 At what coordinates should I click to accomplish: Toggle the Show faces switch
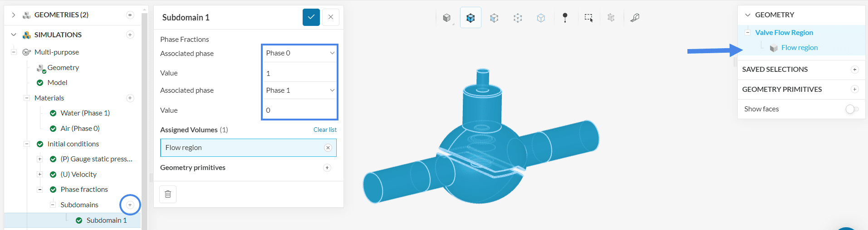coord(852,109)
